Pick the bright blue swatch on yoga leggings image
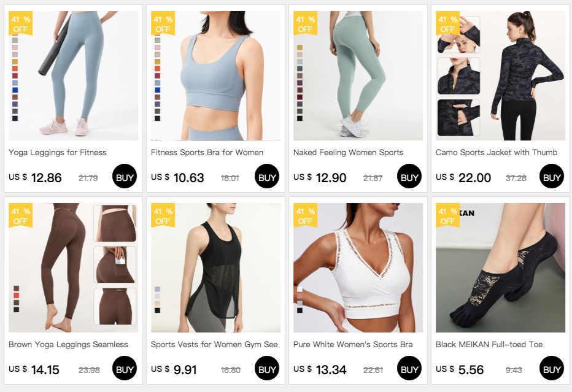Image resolution: width=572 pixels, height=392 pixels. tap(15, 90)
